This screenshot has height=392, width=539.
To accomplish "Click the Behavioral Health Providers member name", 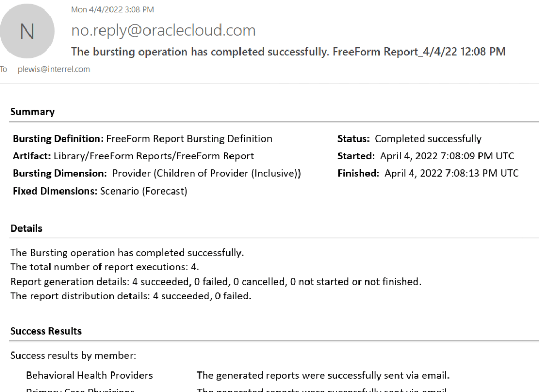I will coord(89,375).
